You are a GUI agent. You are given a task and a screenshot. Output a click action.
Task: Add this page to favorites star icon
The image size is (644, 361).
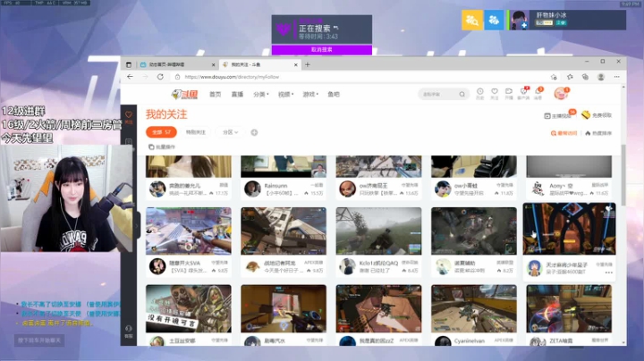coord(554,77)
